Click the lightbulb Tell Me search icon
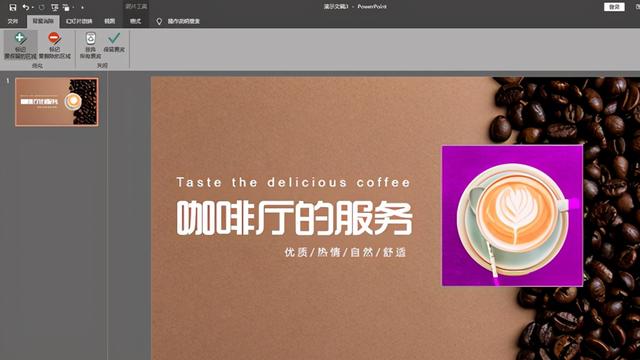The width and height of the screenshot is (640, 360). tap(159, 21)
